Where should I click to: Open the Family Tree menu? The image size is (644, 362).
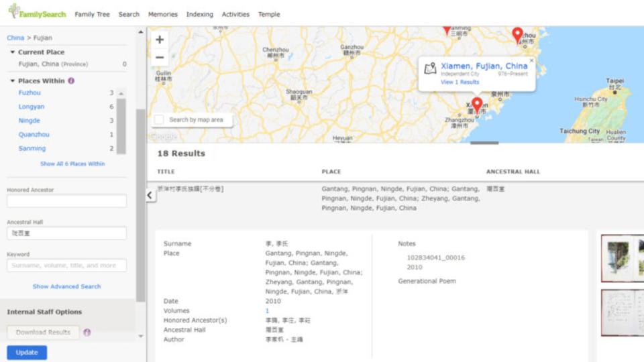(92, 14)
